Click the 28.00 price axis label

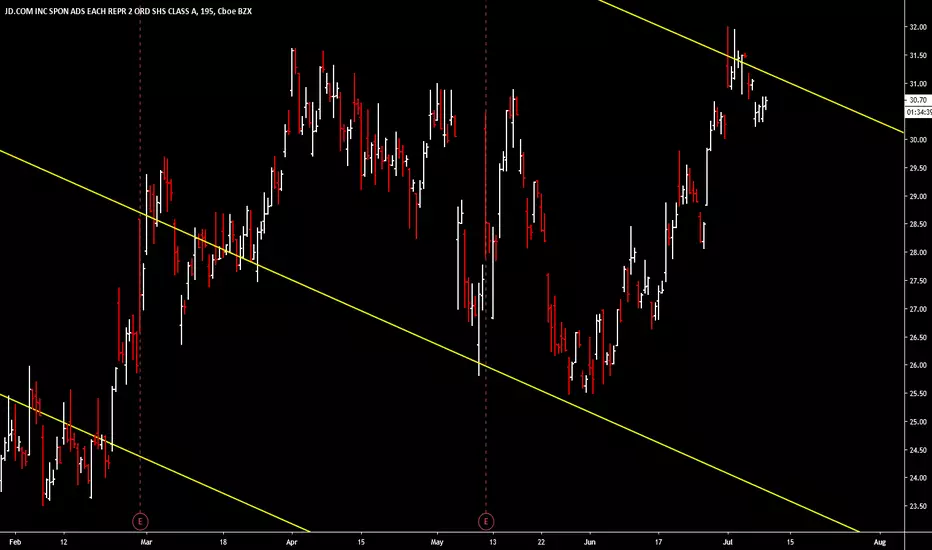(918, 253)
